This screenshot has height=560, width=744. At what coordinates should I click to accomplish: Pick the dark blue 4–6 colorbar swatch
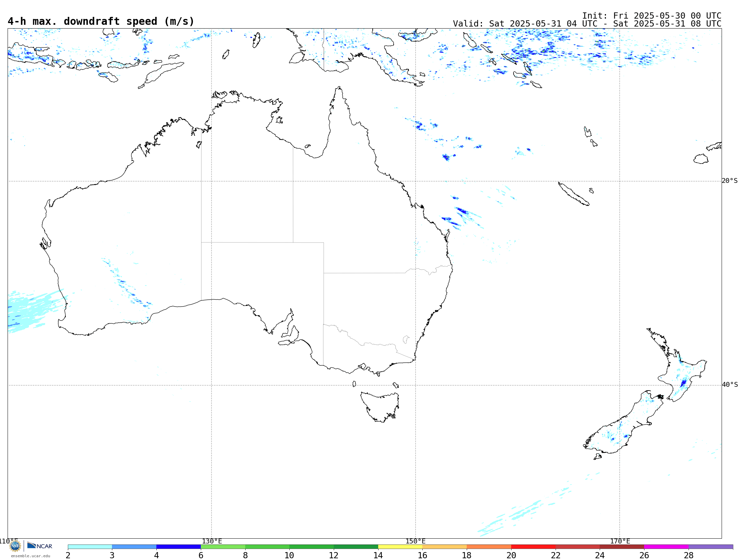pyautogui.click(x=178, y=547)
